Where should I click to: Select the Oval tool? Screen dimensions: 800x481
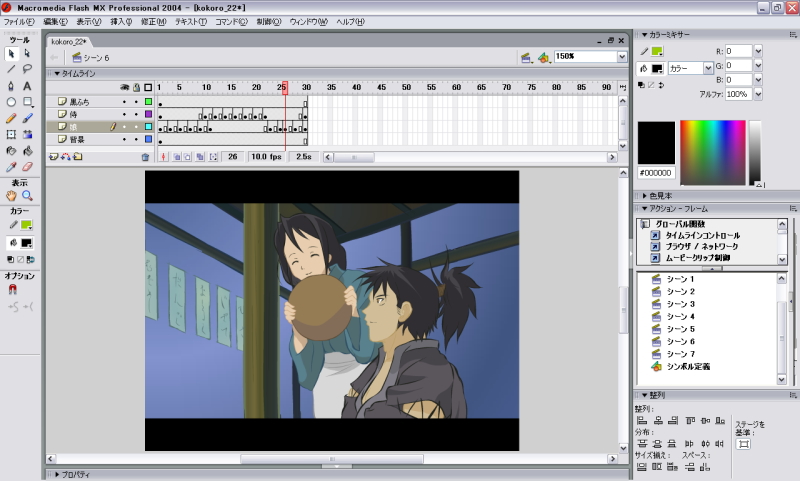pos(11,102)
